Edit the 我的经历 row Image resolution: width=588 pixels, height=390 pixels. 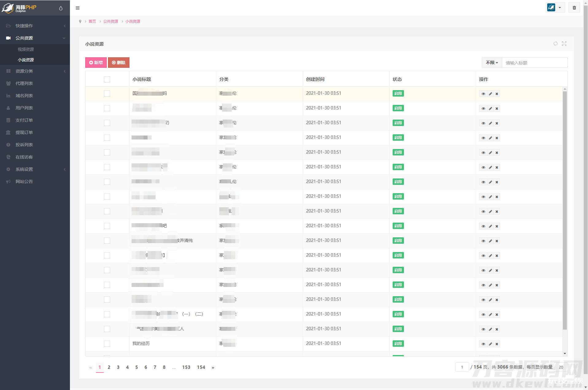click(x=490, y=344)
